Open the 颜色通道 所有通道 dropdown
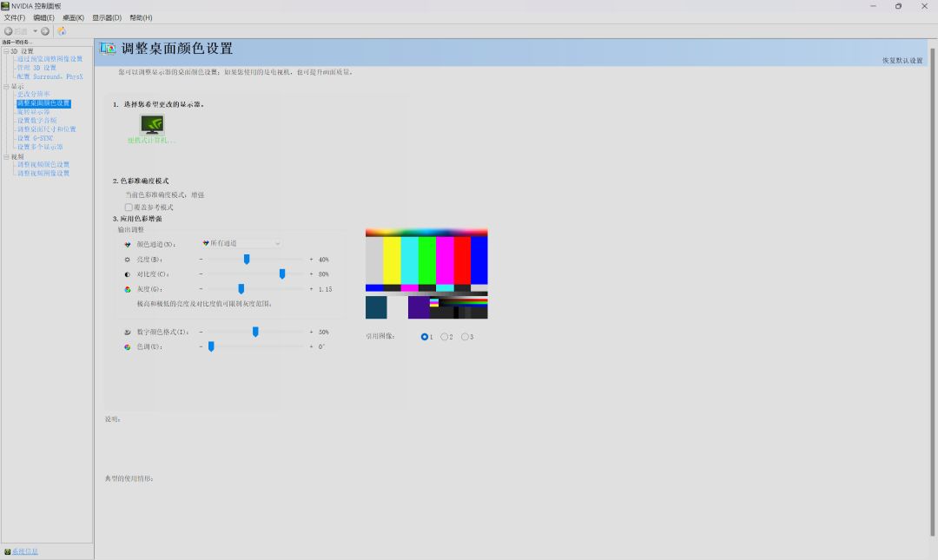Screen dimensions: 938x560 point(241,243)
